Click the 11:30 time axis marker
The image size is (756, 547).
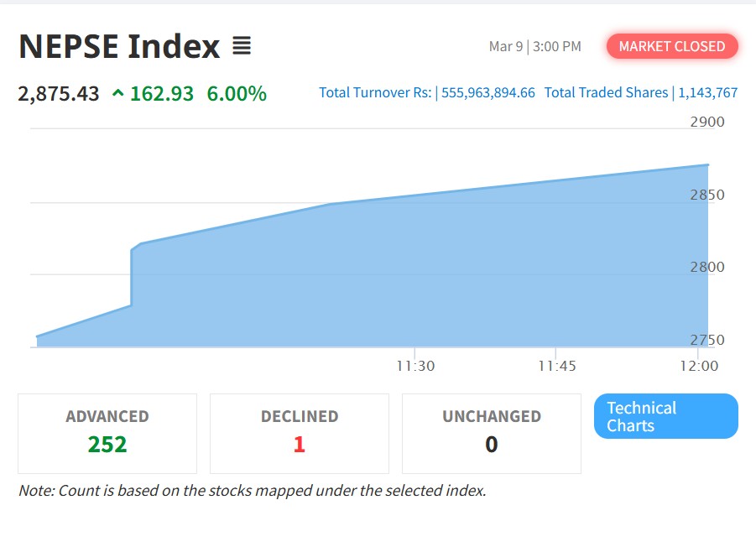pyautogui.click(x=415, y=366)
